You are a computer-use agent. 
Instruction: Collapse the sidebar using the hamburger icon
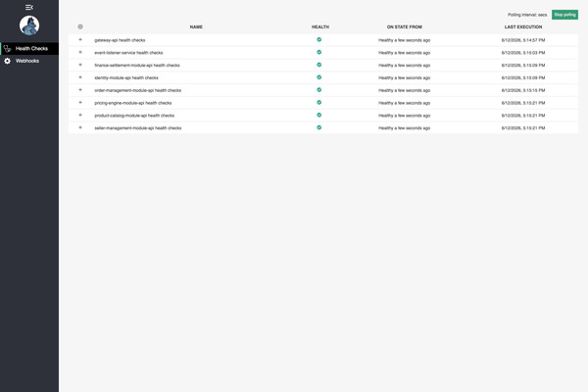[29, 7]
